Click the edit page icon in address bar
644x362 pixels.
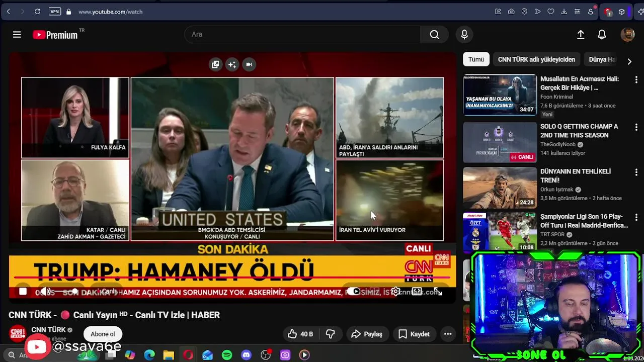498,12
